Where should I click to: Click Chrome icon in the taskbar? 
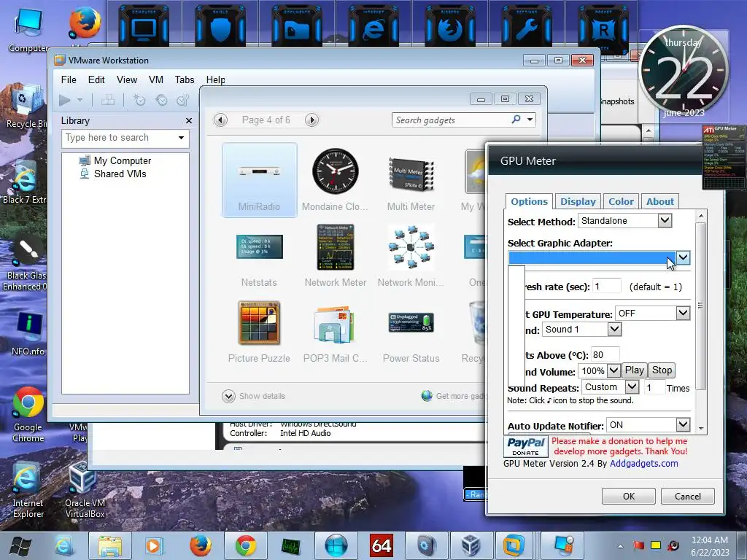pyautogui.click(x=245, y=545)
